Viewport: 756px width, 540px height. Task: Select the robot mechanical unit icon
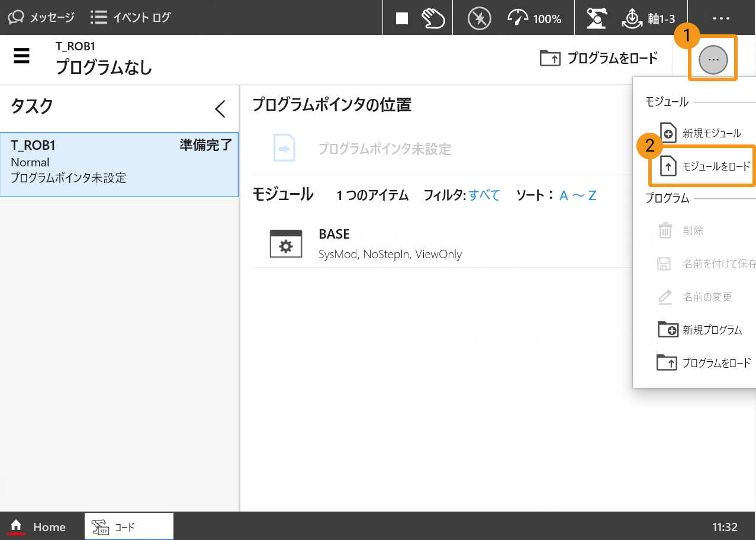596,18
